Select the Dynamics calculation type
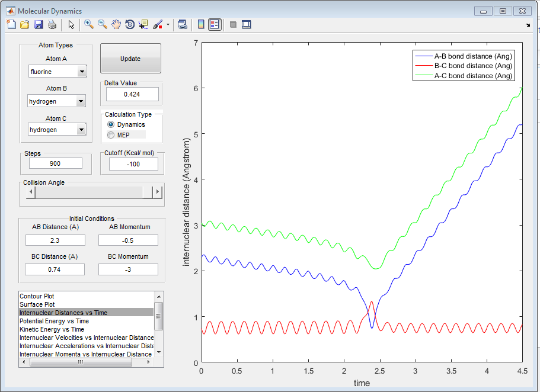Screen dimensions: 540x392 click(x=111, y=124)
